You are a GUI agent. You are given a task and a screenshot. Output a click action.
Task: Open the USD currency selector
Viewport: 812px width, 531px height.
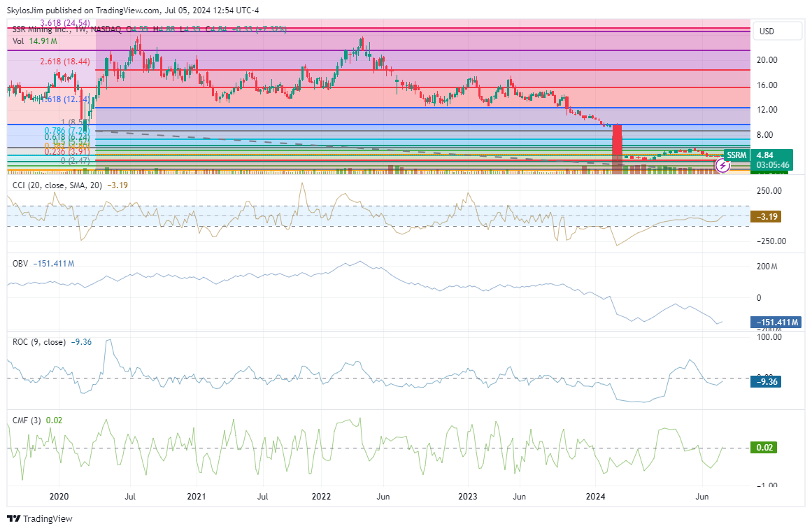(x=767, y=31)
